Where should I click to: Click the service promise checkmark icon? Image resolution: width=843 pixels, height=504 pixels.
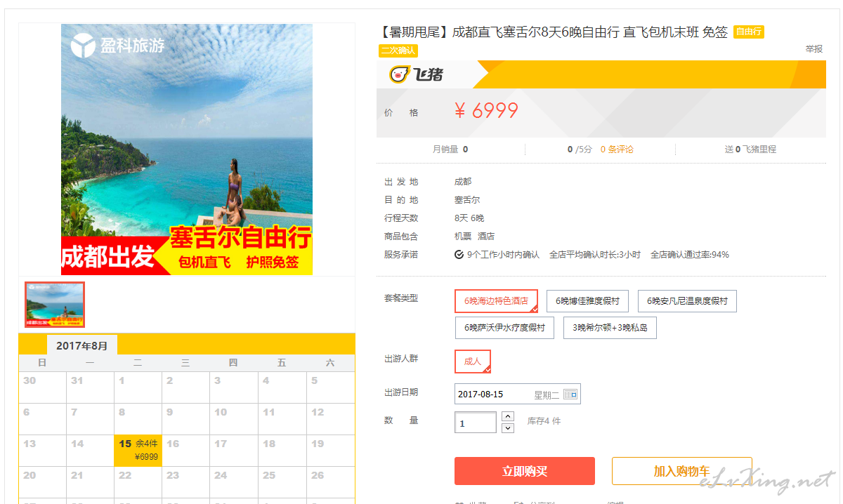(459, 255)
